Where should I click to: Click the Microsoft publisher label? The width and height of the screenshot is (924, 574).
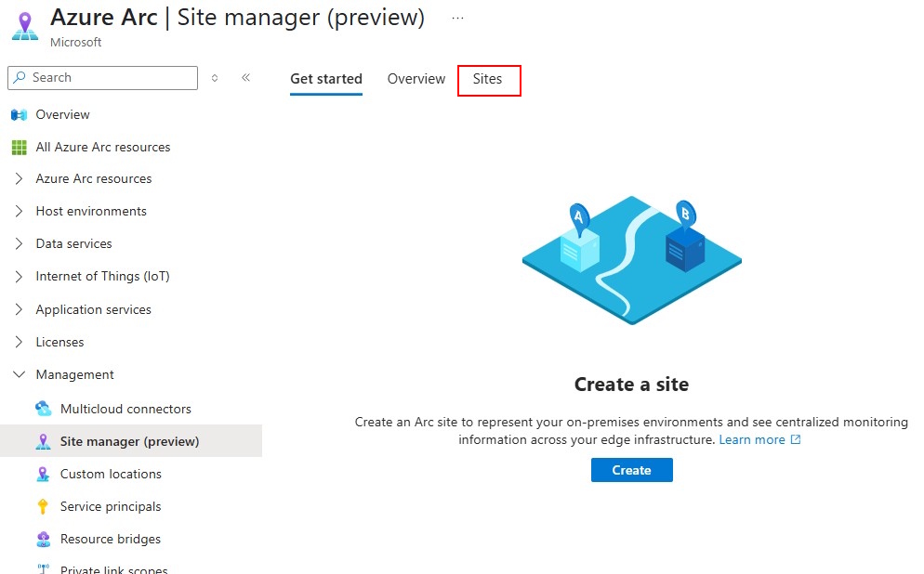point(75,43)
